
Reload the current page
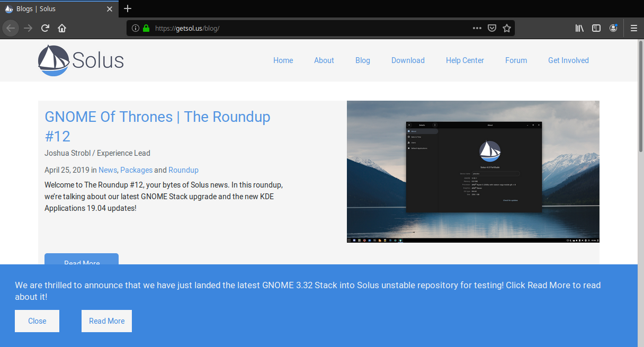click(x=46, y=28)
